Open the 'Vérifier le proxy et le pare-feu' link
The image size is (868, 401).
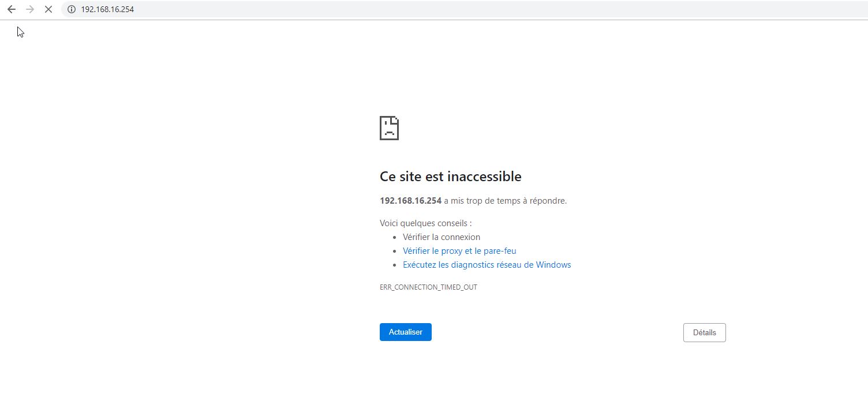coord(459,251)
